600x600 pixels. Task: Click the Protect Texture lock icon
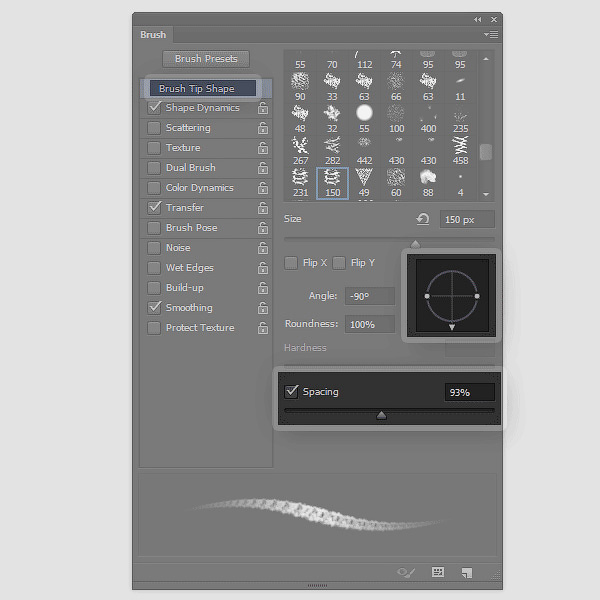263,328
